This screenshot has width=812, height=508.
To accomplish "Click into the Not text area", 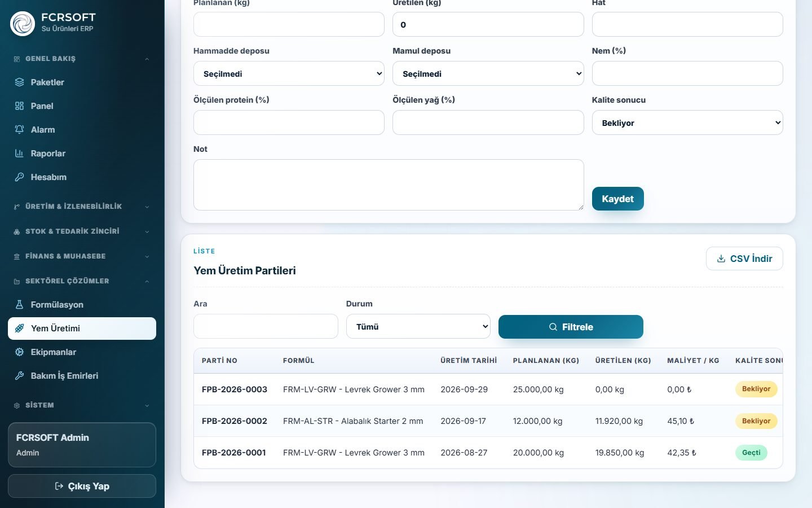I will 389,185.
